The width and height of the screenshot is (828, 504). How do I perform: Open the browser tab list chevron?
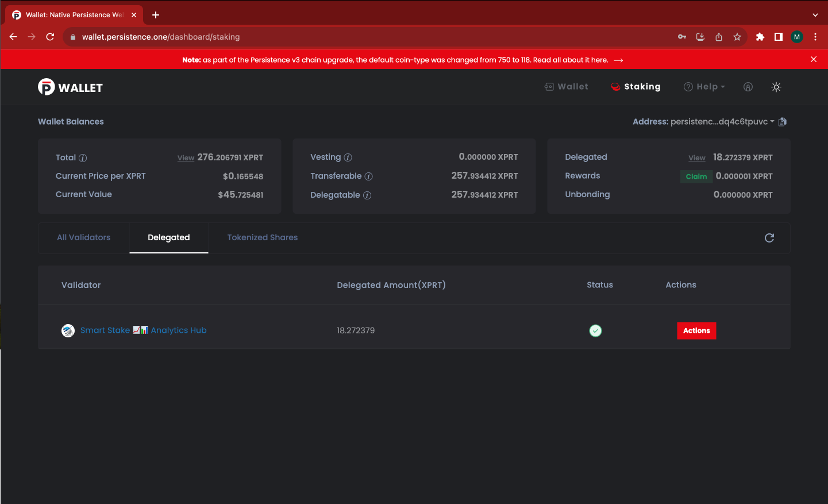click(x=815, y=15)
